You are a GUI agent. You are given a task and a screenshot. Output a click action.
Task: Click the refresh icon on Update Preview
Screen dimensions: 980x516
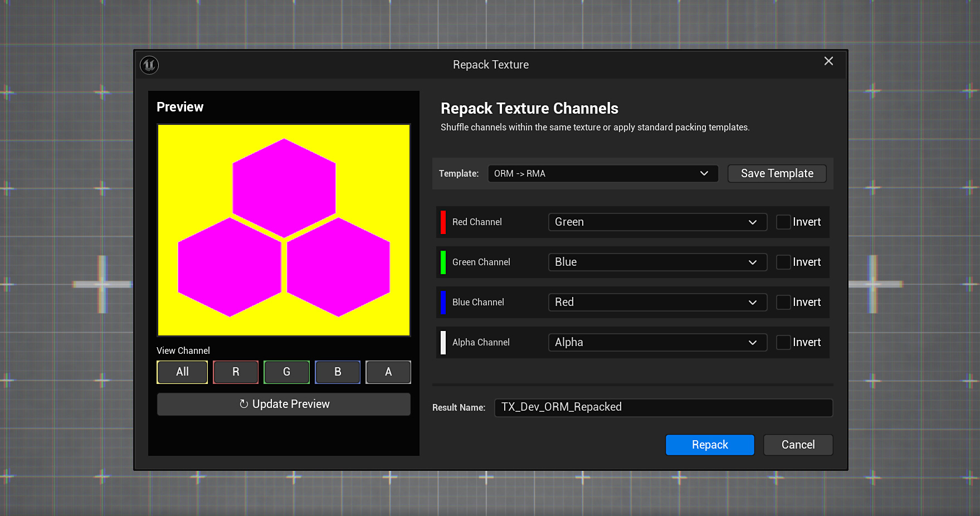pos(243,403)
